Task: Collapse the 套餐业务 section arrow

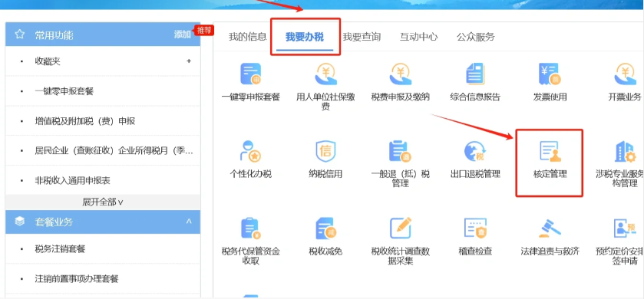Action: click(x=189, y=222)
